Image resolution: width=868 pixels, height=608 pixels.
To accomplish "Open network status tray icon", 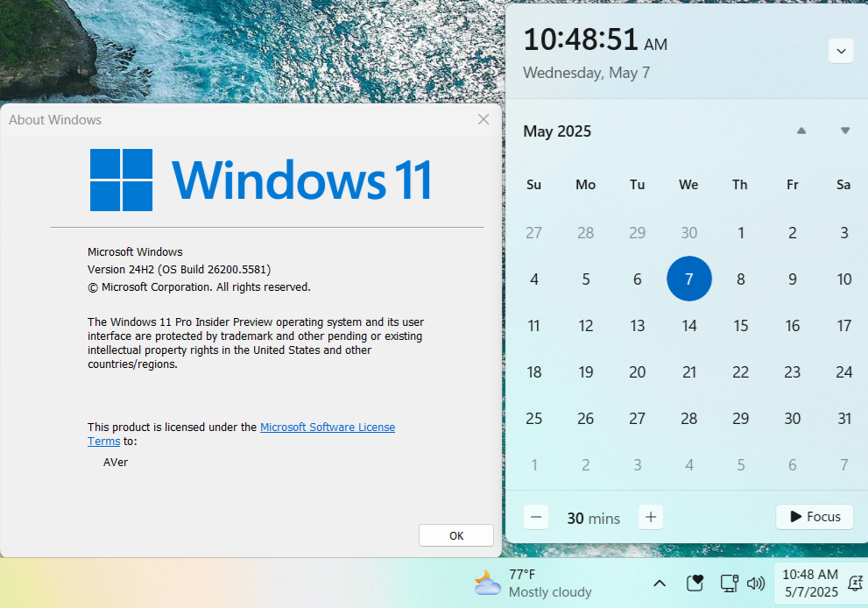I will pos(729,583).
